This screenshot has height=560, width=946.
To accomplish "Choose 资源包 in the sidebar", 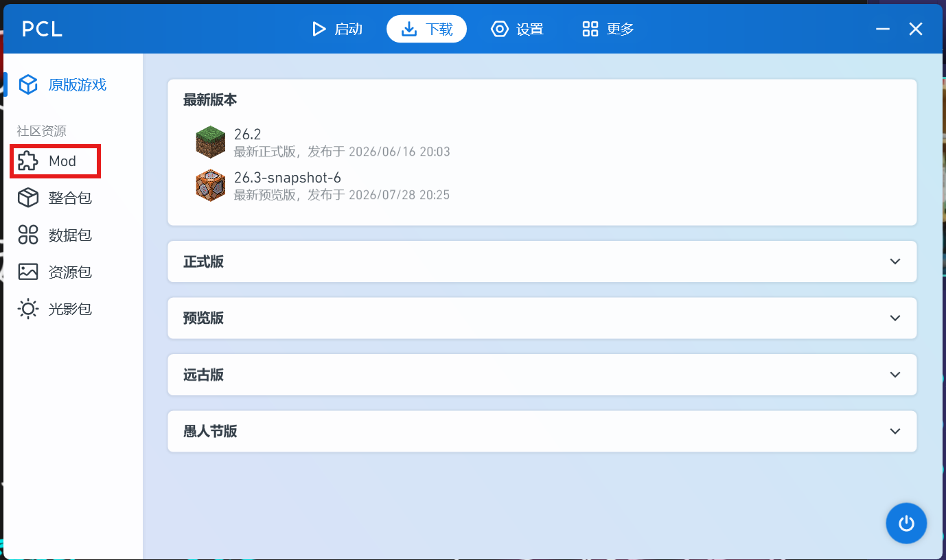I will 70,272.
